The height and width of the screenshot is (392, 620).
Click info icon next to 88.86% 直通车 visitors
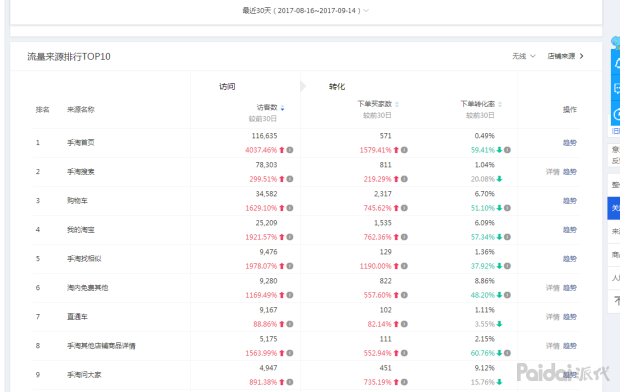290,324
